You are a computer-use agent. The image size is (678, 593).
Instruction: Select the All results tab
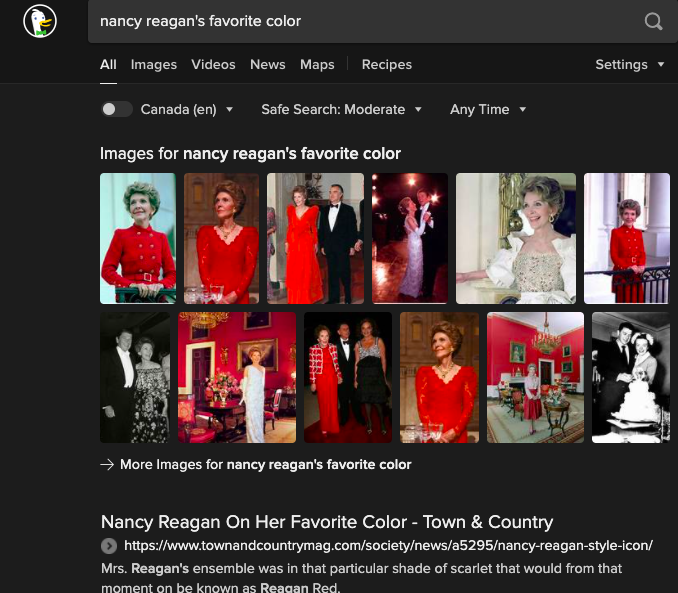pyautogui.click(x=108, y=64)
